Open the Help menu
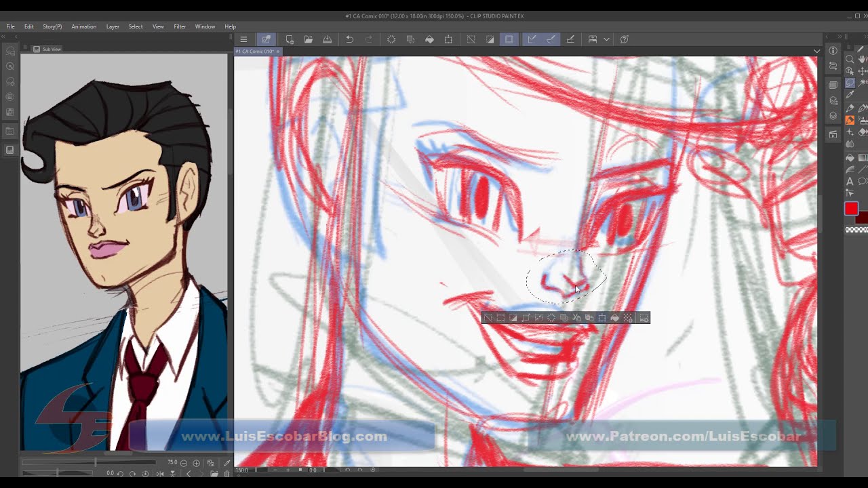The height and width of the screenshot is (488, 868). click(231, 26)
